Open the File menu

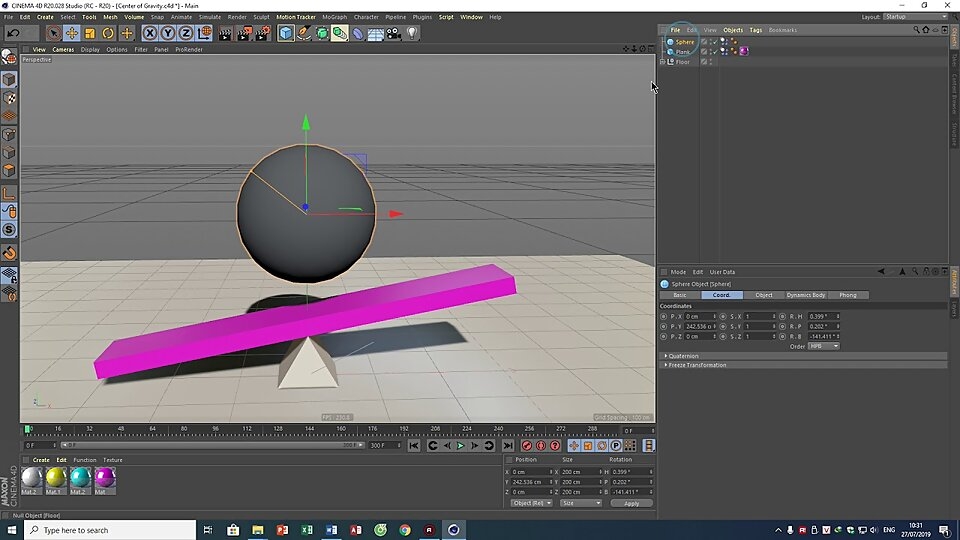[x=9, y=17]
